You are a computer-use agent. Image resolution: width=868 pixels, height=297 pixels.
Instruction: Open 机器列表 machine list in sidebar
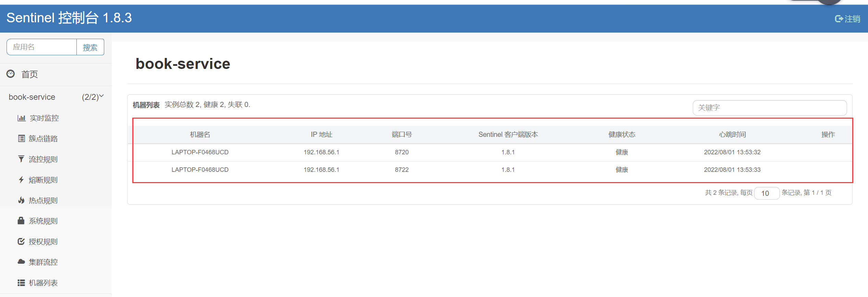tap(43, 283)
